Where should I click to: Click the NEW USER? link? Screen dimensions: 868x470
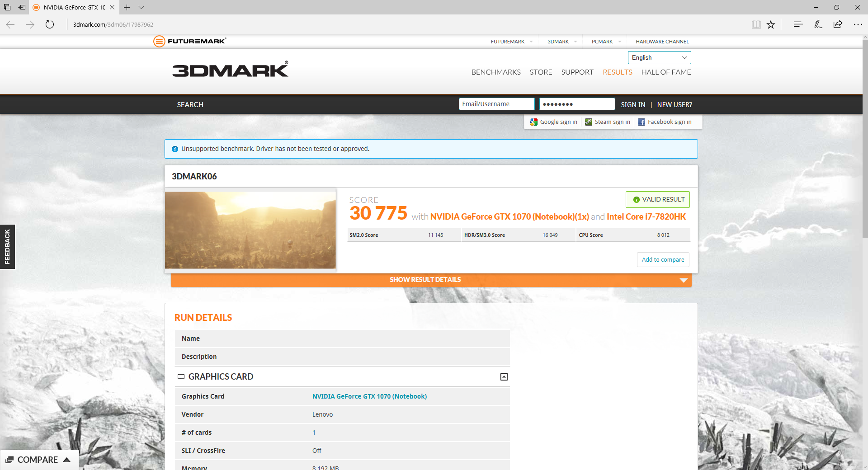click(675, 104)
